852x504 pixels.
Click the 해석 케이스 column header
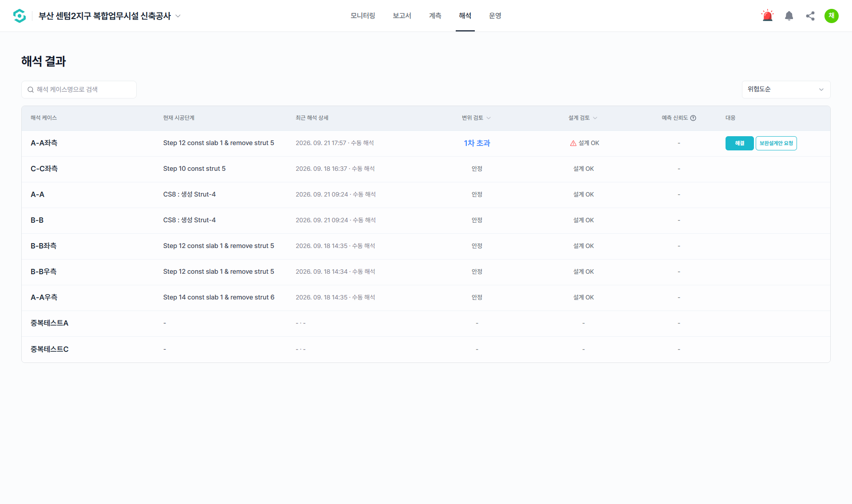[43, 118]
